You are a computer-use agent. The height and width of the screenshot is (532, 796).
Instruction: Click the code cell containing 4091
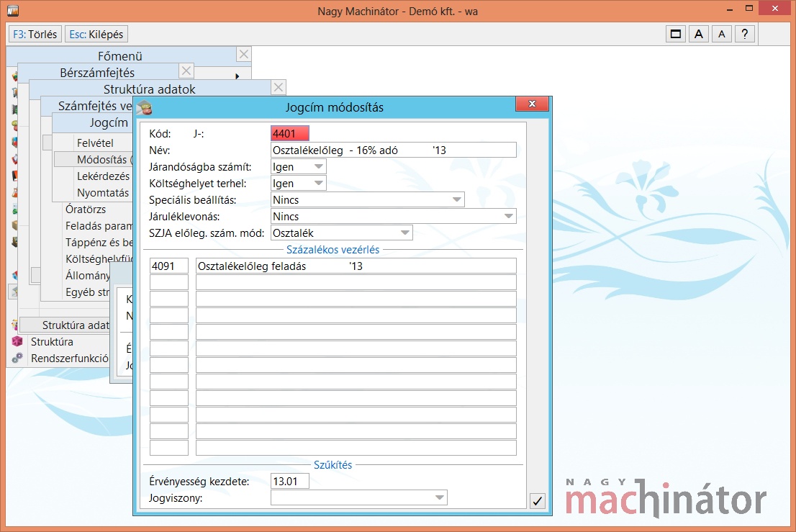coord(169,266)
